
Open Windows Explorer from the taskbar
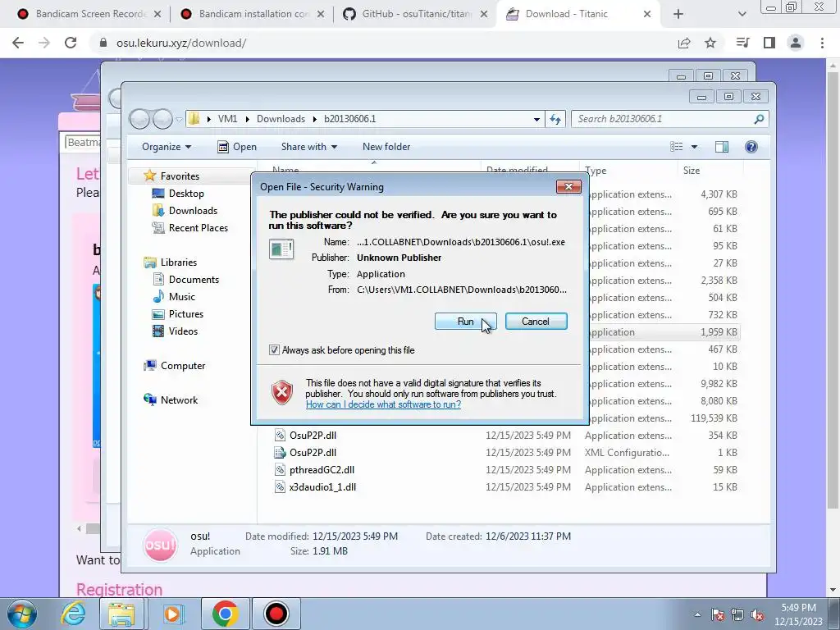coord(121,614)
